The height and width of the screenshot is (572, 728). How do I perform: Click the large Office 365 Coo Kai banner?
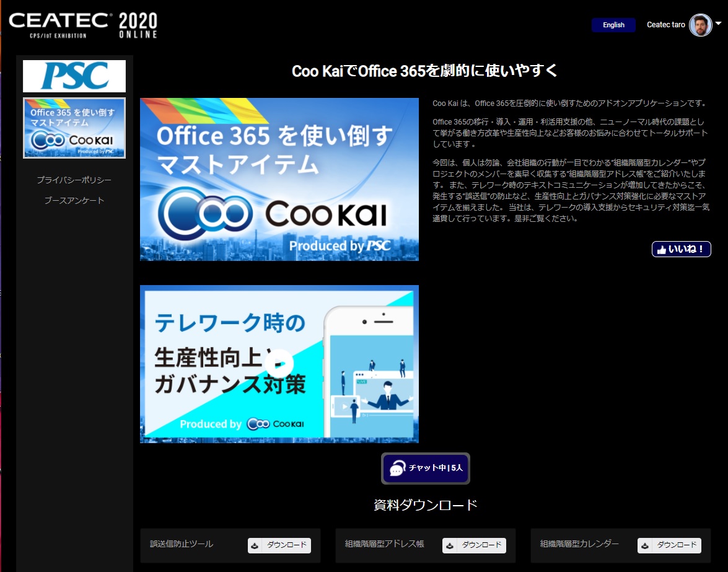pyautogui.click(x=279, y=179)
